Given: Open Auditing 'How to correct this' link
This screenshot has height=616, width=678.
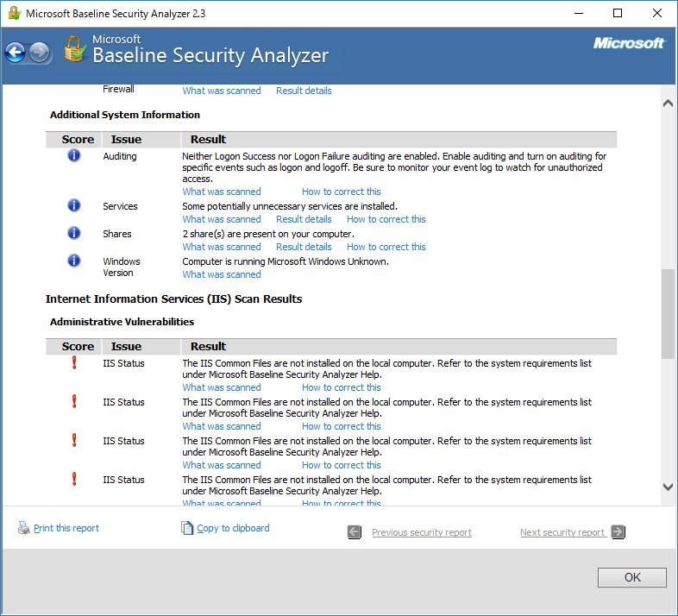Looking at the screenshot, I should click(342, 192).
